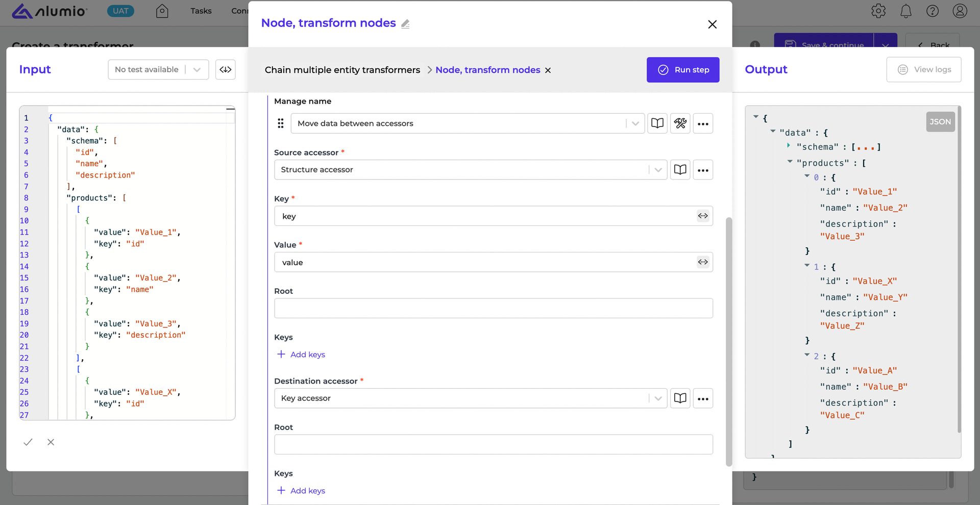Expand the "schema" node in output
The width and height of the screenshot is (980, 505).
point(789,146)
